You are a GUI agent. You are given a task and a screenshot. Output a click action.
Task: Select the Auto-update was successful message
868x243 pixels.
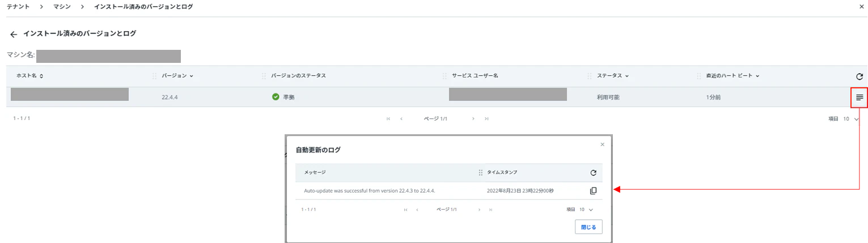(x=369, y=191)
